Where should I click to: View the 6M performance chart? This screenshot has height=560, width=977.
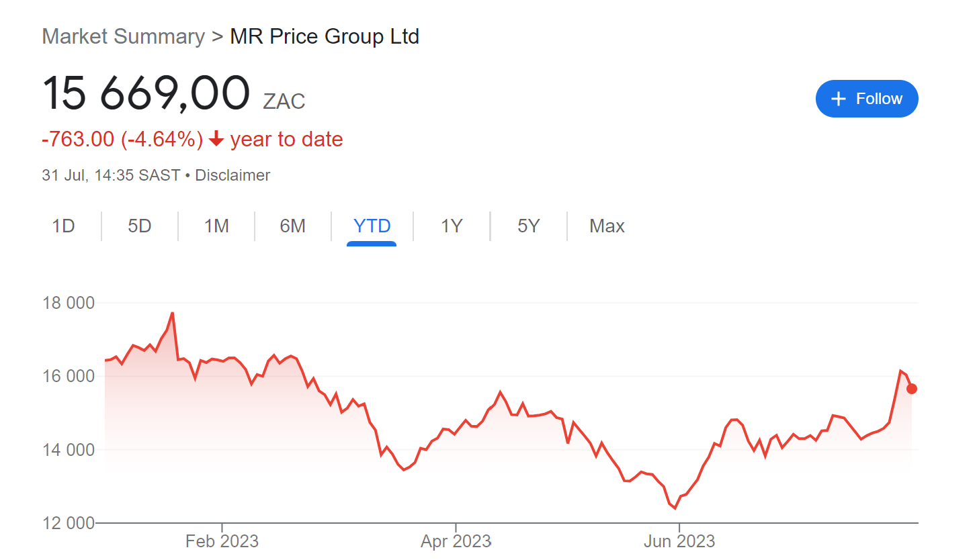[292, 226]
